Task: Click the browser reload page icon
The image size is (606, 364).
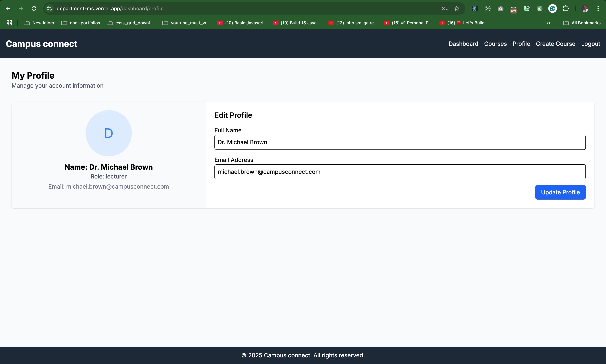Action: coord(34,9)
